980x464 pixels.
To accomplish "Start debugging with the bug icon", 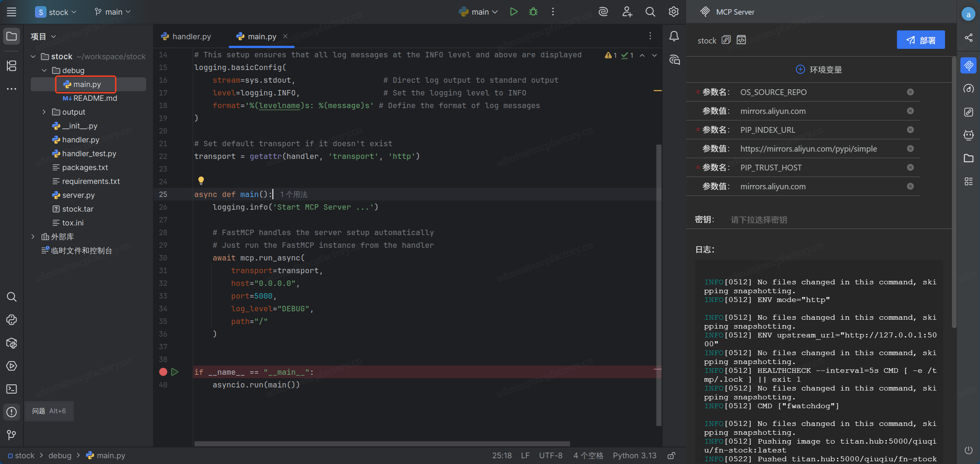I will coord(533,12).
